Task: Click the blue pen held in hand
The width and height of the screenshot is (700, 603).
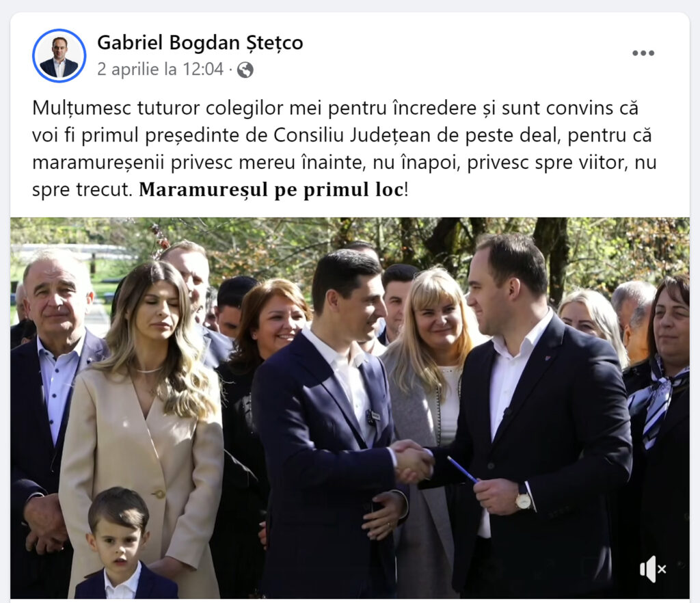Action: [x=462, y=470]
